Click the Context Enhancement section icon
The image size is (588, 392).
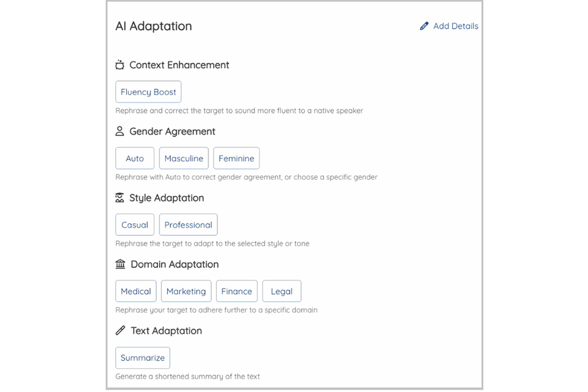tap(120, 65)
